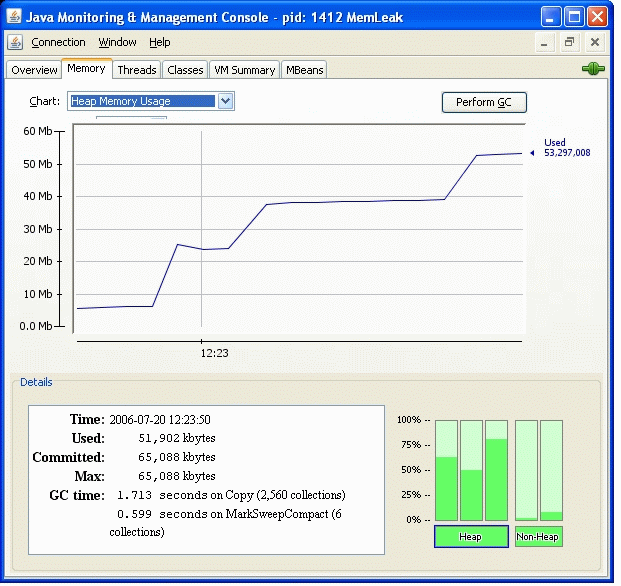Maximize the Java Monitoring Console window
This screenshot has height=586, width=621.
574,17
